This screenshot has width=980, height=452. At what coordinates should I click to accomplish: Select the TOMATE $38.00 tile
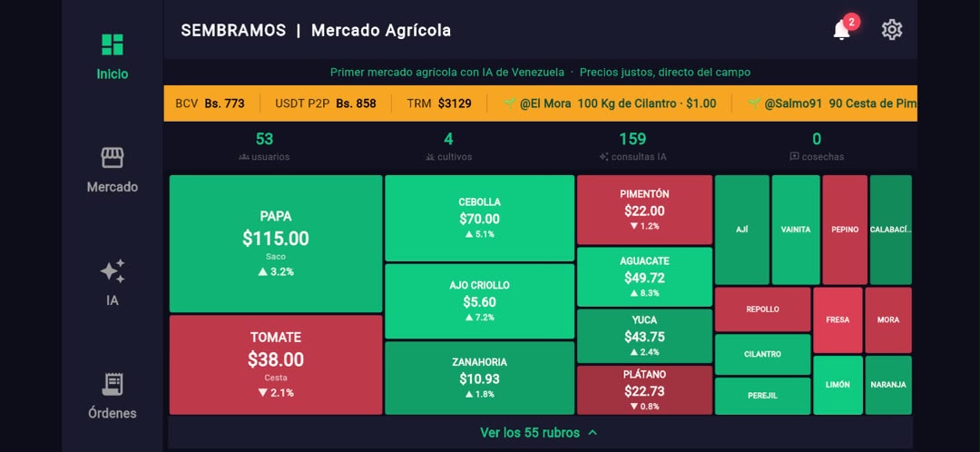click(276, 365)
